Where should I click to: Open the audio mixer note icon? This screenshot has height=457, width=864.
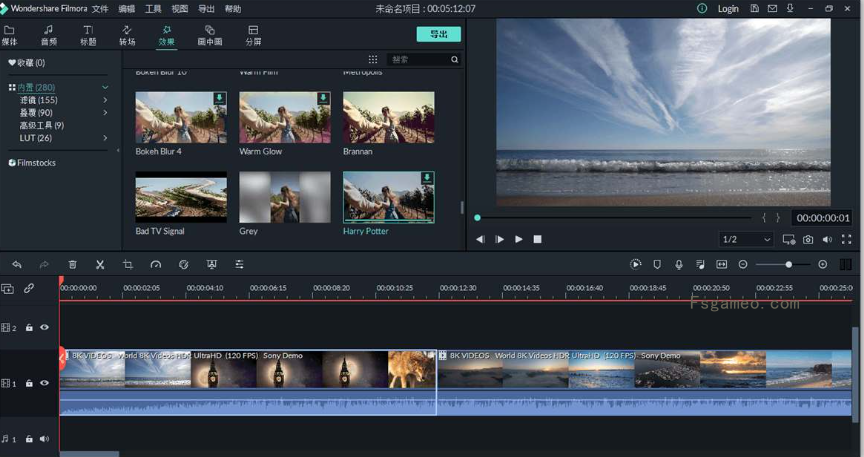[x=700, y=265]
